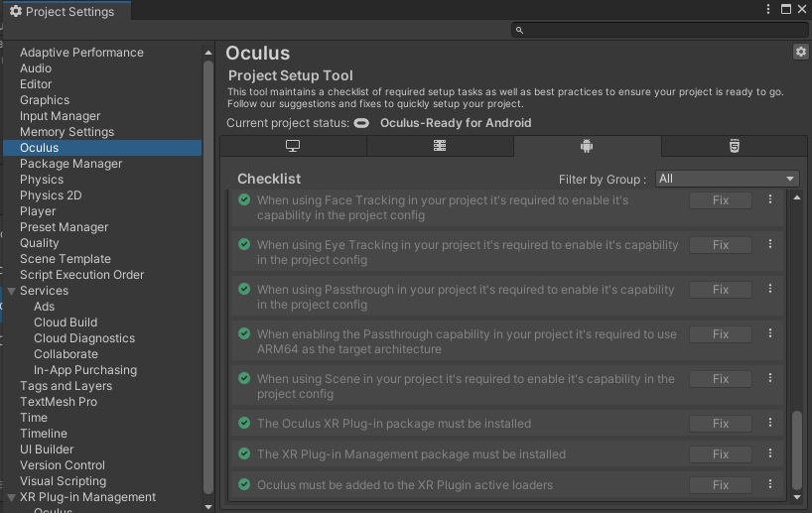Click green check for Oculus XR Plug-in task
Screen dimensions: 812x513
(244, 423)
